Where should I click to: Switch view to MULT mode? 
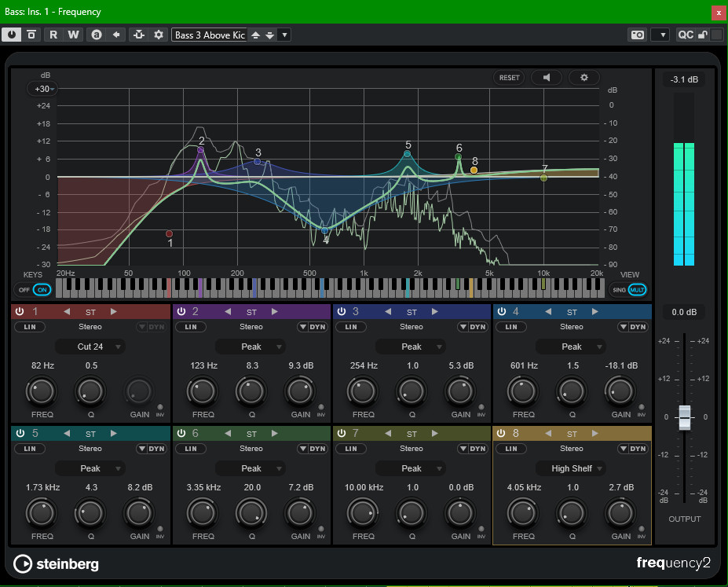(x=637, y=290)
